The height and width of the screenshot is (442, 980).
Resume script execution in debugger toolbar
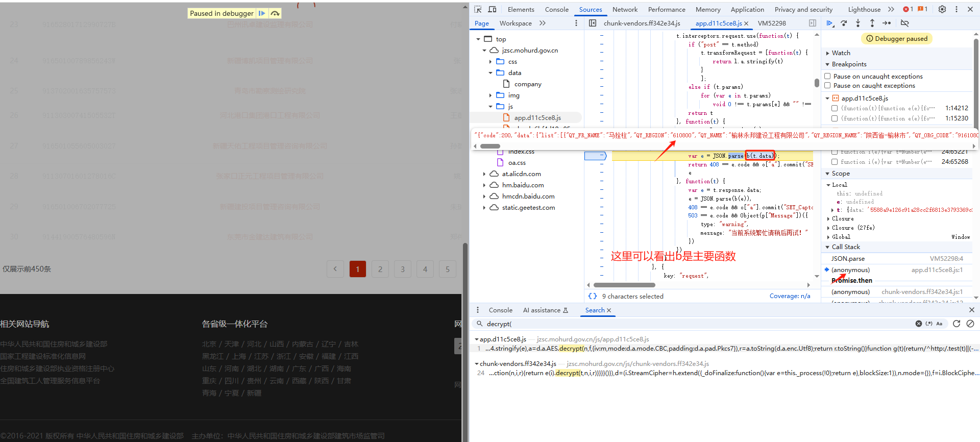click(830, 23)
